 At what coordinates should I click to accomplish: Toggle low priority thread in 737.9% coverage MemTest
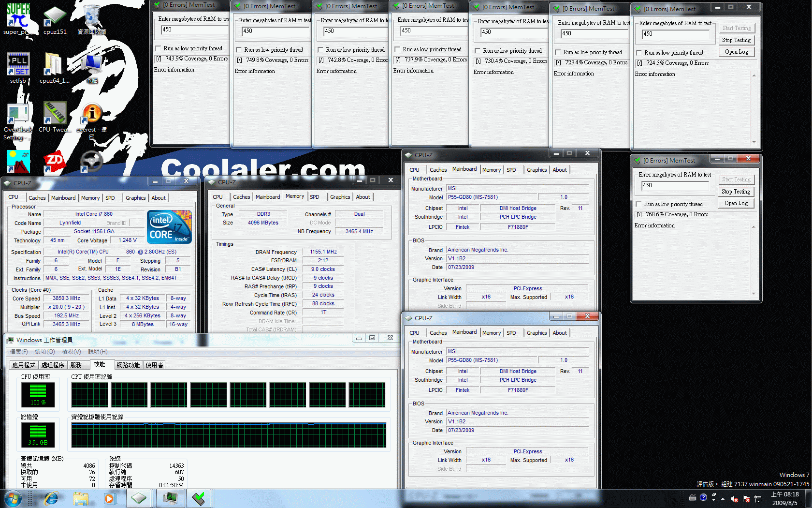pos(397,49)
